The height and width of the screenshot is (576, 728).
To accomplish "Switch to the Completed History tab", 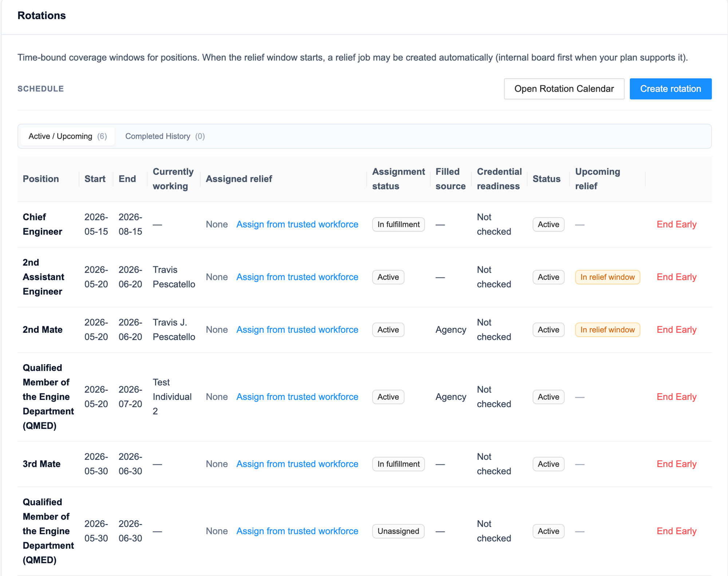I will 165,136.
